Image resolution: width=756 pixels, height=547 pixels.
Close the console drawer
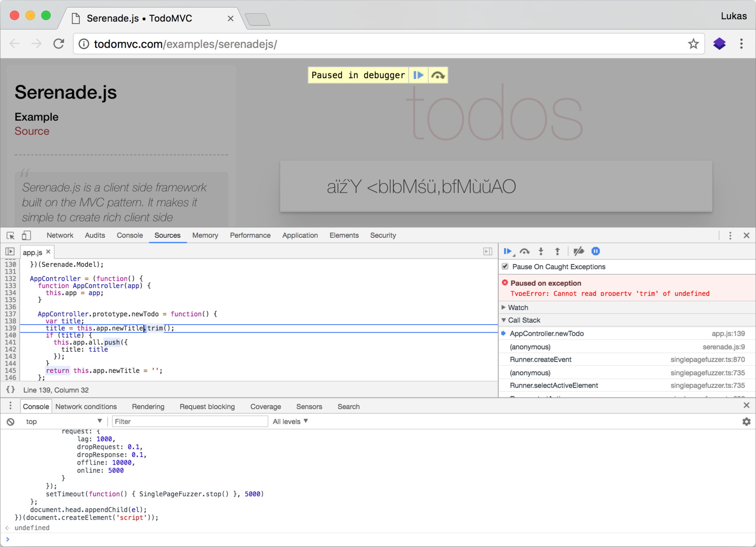[746, 406]
